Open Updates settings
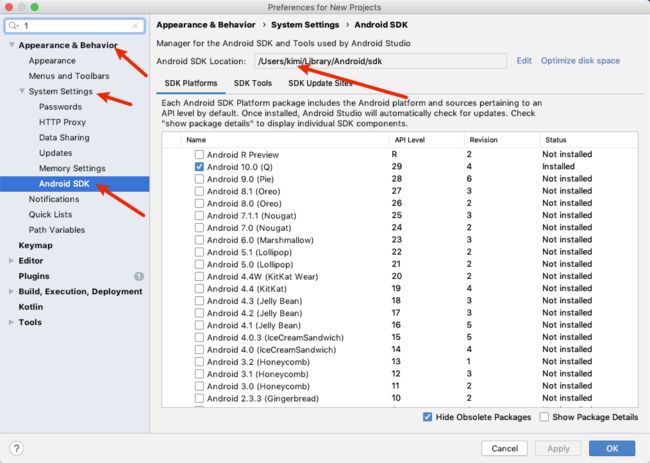The width and height of the screenshot is (650, 463). (56, 153)
